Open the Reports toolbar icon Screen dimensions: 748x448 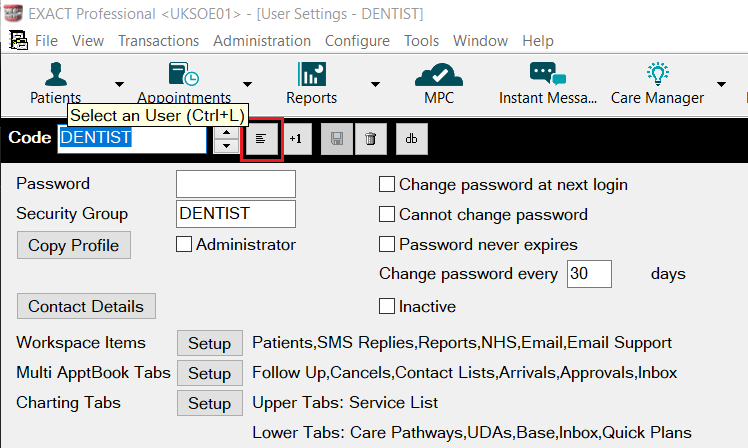[312, 74]
